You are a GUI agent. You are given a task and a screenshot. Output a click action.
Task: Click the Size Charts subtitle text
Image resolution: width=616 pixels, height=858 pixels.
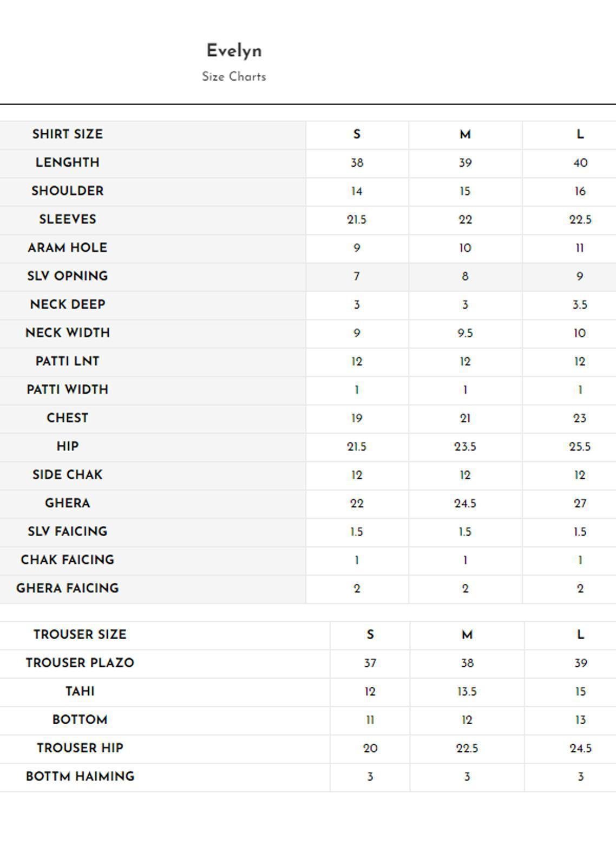(234, 77)
